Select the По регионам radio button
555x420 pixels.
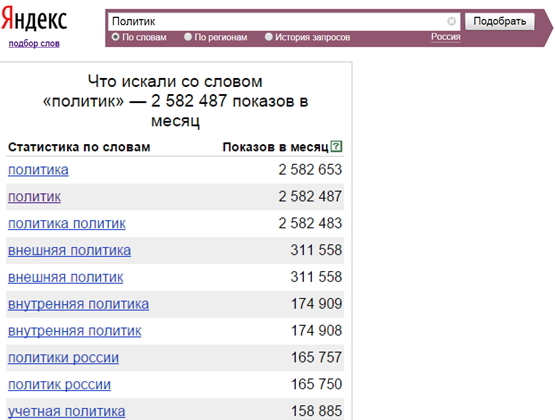coord(188,37)
